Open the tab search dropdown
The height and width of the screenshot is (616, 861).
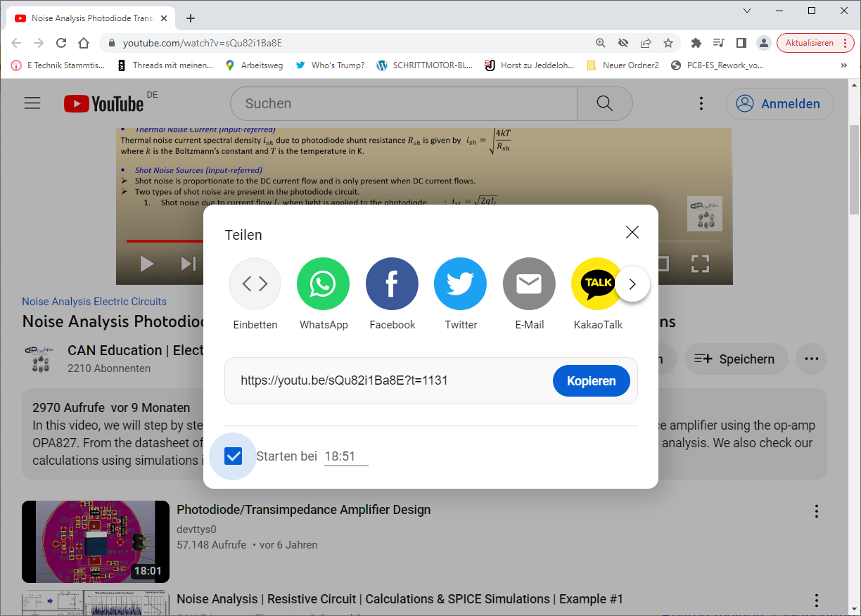coord(747,11)
